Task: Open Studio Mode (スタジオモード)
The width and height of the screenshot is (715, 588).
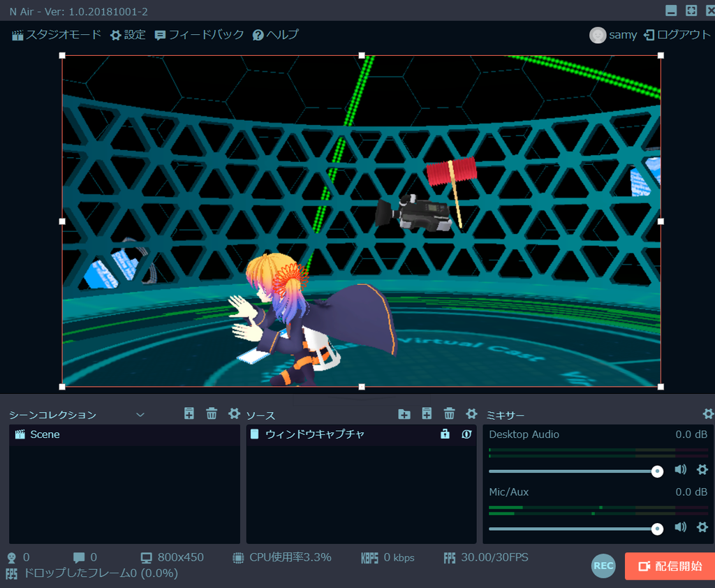Action: pyautogui.click(x=56, y=35)
